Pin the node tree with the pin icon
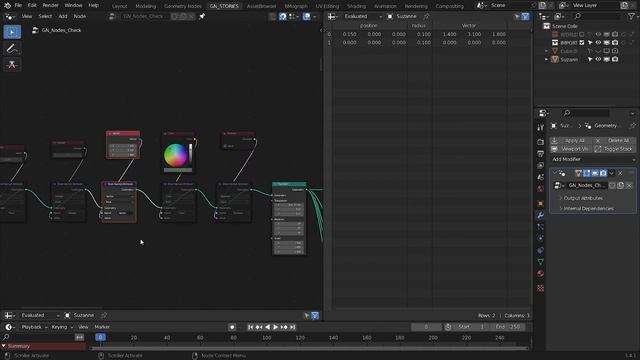 click(x=202, y=16)
